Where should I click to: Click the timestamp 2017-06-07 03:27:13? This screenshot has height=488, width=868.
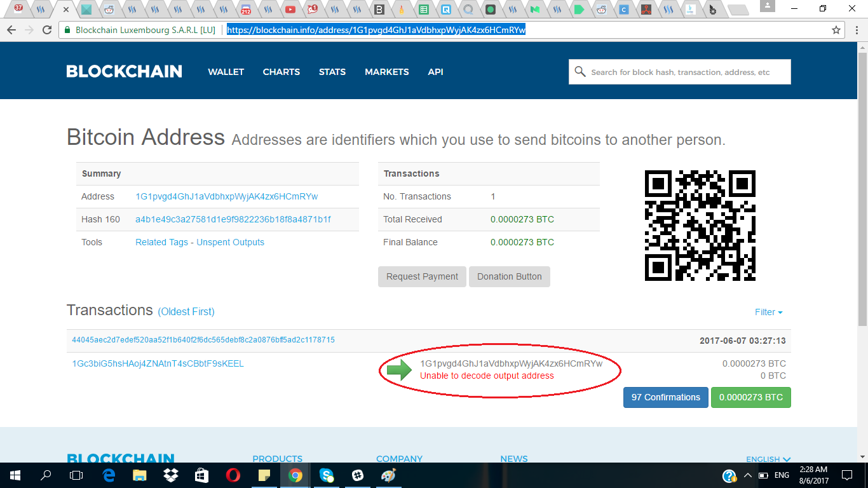coord(743,341)
